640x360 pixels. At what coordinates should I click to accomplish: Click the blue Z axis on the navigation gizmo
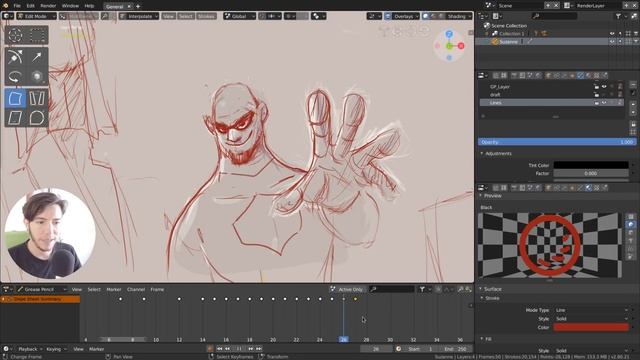[449, 34]
